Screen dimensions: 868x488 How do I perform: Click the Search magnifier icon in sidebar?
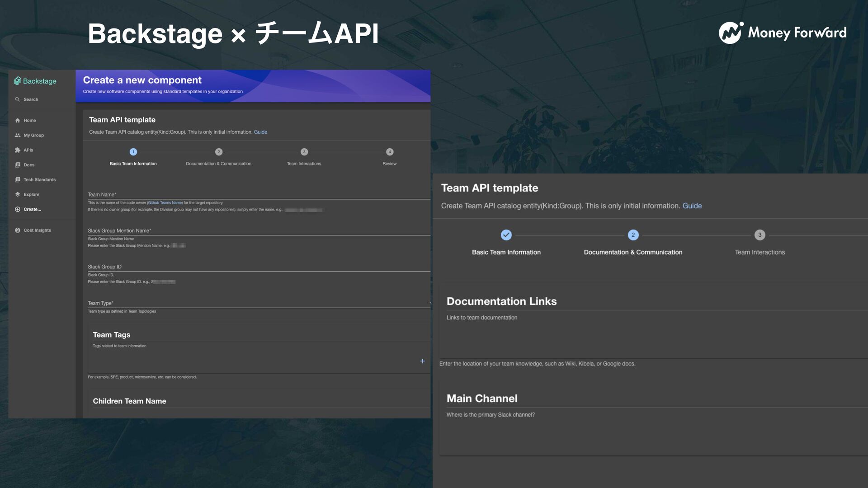coord(18,99)
